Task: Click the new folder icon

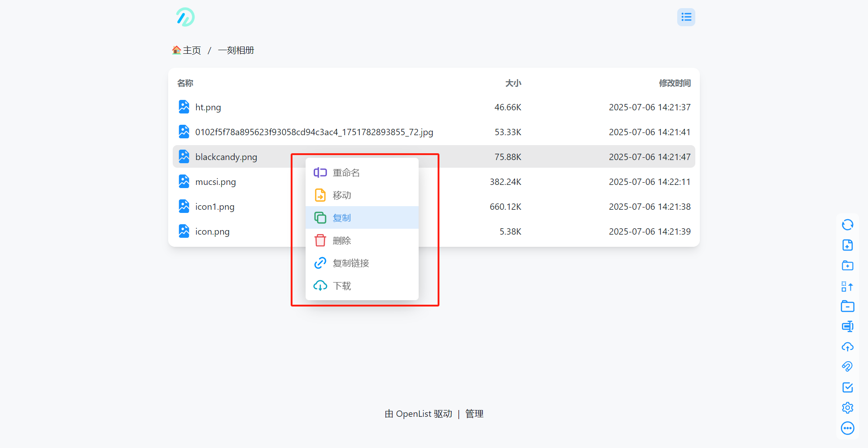Action: pos(848,265)
